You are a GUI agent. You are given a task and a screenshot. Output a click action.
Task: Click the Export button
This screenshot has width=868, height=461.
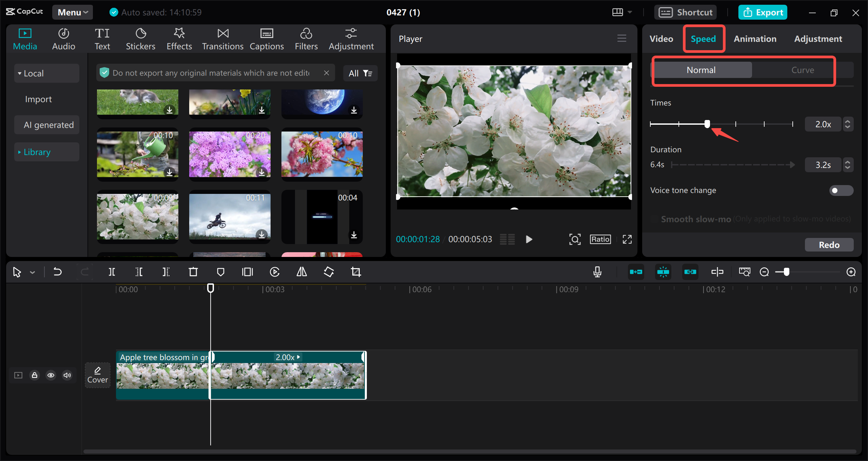pos(763,13)
